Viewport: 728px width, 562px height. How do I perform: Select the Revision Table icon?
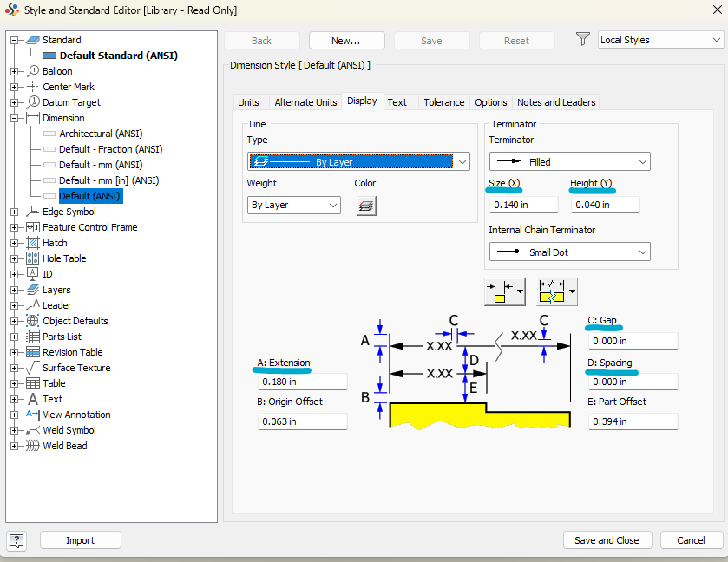click(32, 351)
